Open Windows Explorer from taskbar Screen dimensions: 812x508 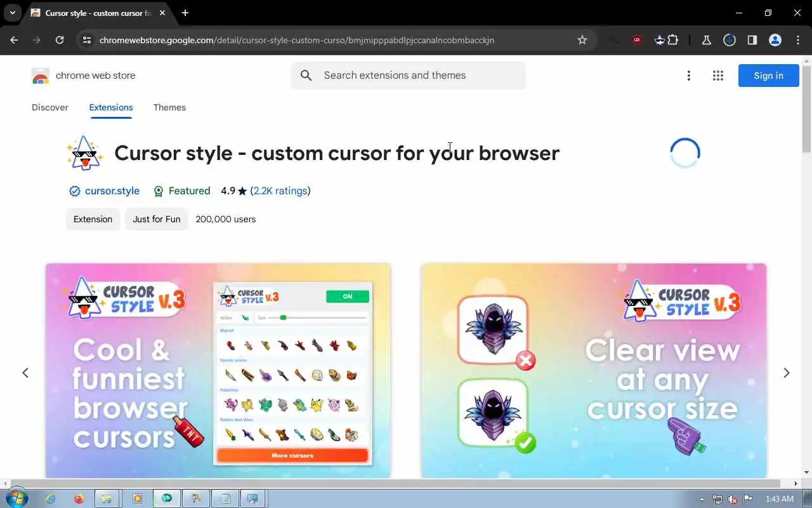pyautogui.click(x=108, y=498)
